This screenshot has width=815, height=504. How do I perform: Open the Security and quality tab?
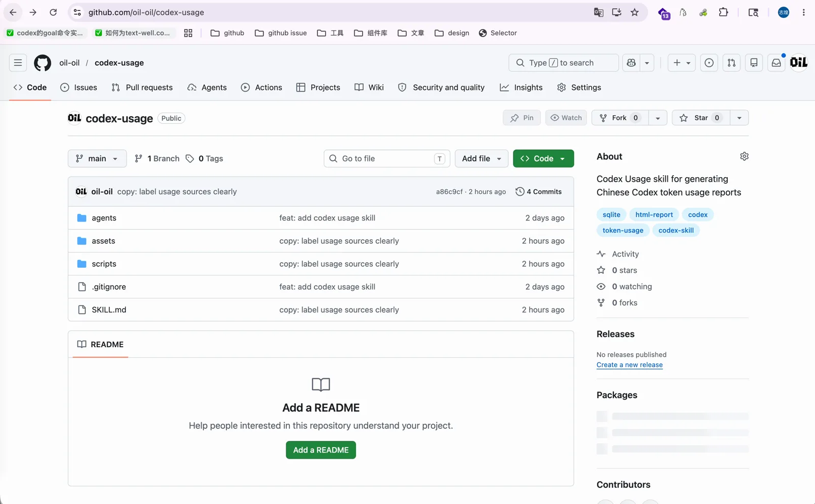[441, 88]
